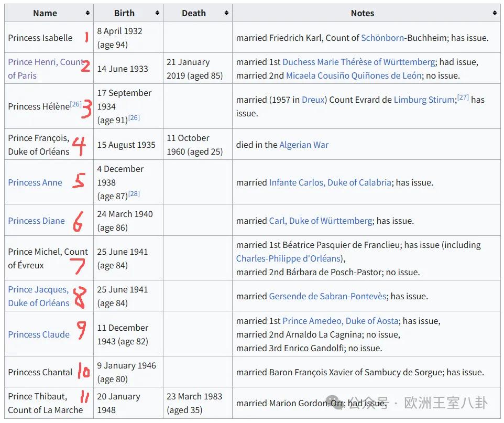Screen dimensions: 504x423
Task: Open Prince Jacques, Duke of Orléans link
Action: [39, 296]
